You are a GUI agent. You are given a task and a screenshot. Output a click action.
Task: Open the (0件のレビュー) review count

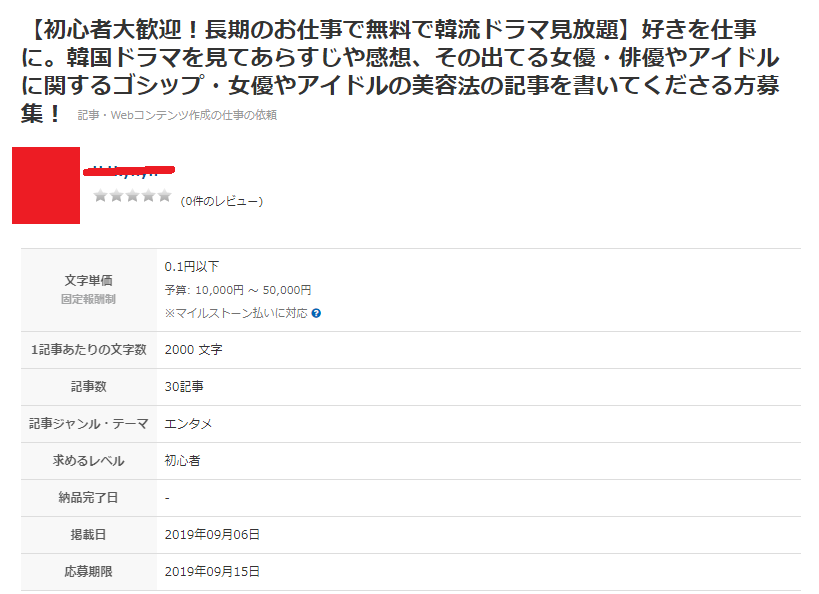coord(221,201)
